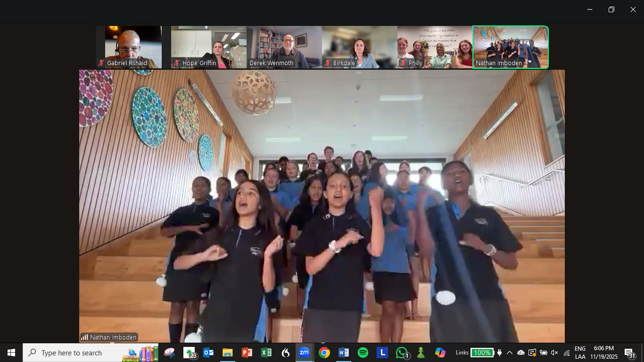Open the Windows Start menu

[x=11, y=353]
